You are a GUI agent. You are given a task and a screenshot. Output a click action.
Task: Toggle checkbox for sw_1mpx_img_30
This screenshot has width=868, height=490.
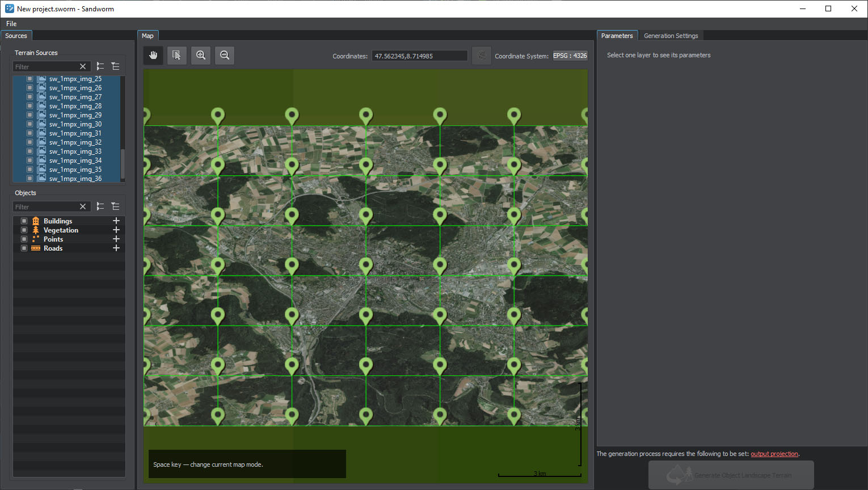pyautogui.click(x=30, y=124)
